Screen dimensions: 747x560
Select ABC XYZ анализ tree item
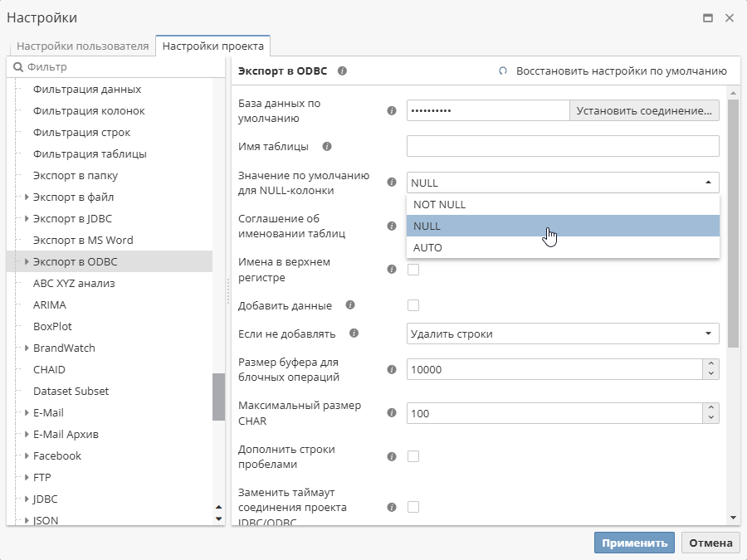click(x=74, y=284)
